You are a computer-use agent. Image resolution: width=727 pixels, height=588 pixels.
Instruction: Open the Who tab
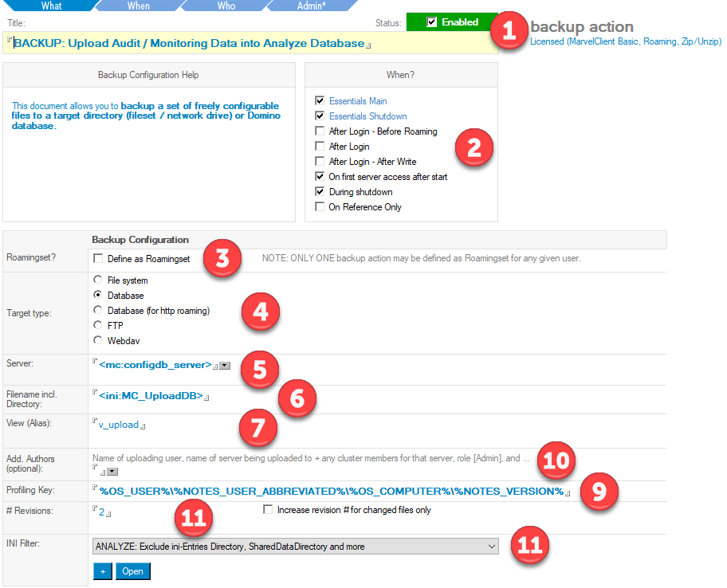coord(226,6)
